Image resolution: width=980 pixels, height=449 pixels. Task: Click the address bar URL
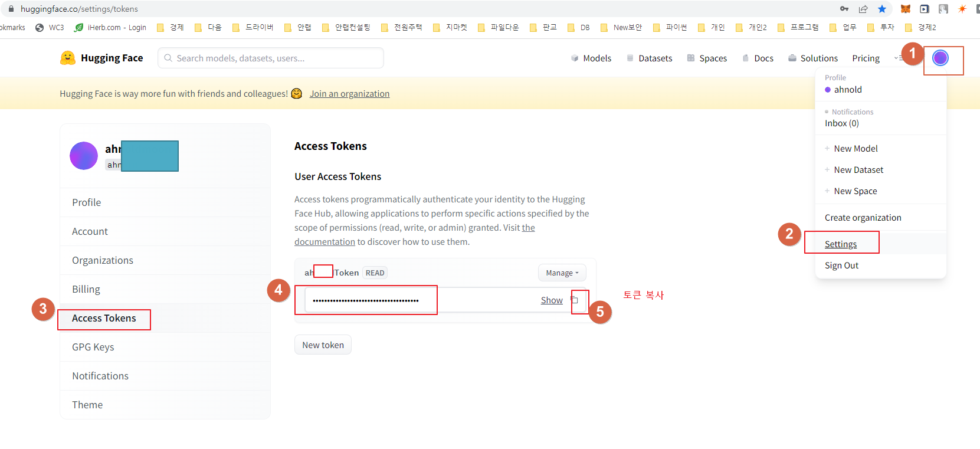[79, 9]
